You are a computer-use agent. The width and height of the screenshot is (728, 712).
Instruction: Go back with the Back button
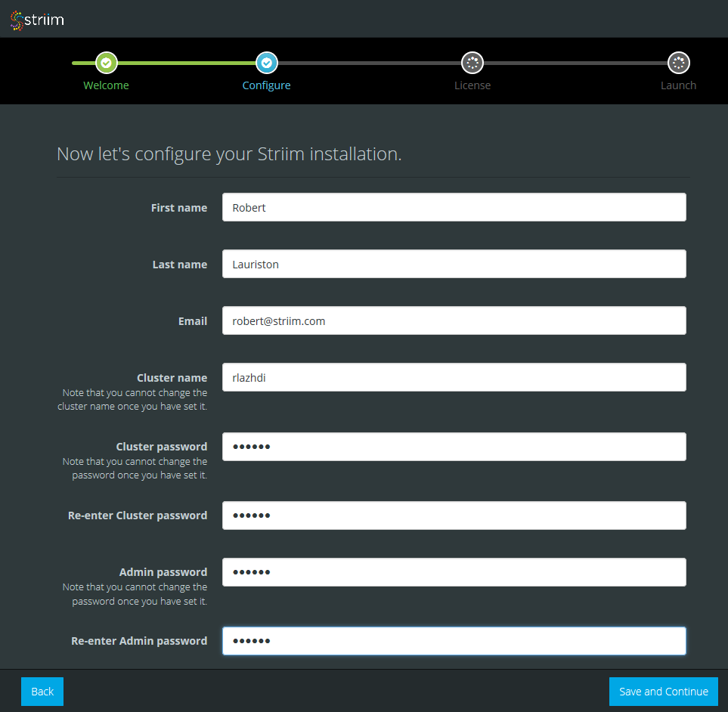pos(42,691)
